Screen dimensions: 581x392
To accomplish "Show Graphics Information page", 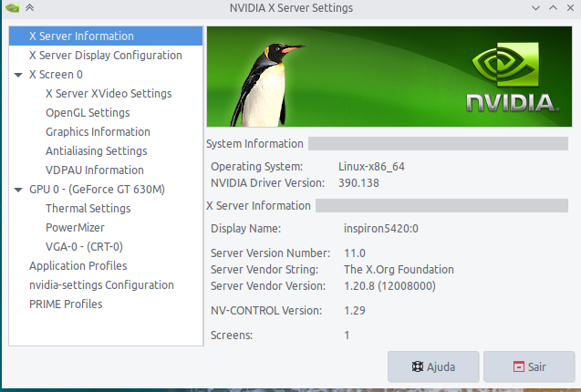I will [106, 132].
